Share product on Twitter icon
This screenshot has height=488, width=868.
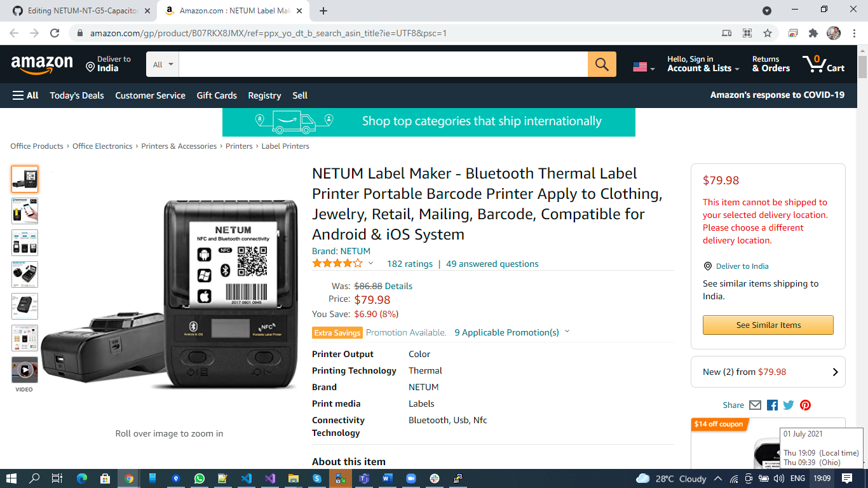pos(789,405)
